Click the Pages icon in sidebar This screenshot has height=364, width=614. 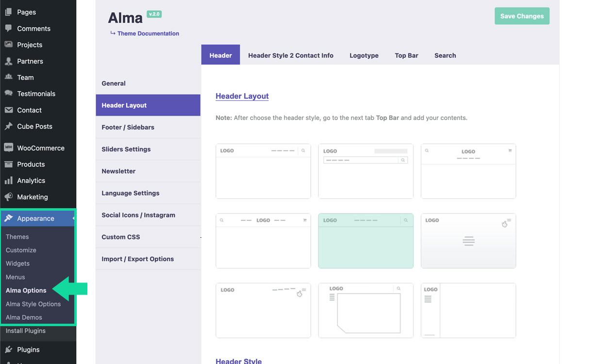[8, 12]
